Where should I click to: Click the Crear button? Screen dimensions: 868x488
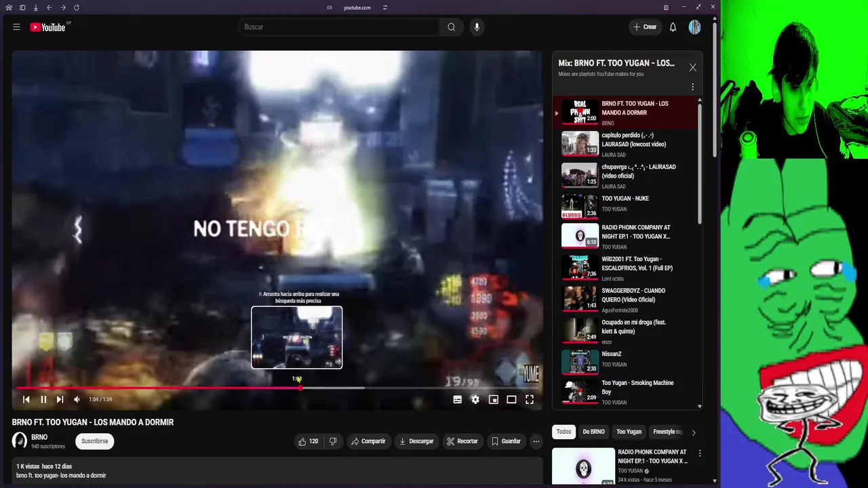pos(644,27)
